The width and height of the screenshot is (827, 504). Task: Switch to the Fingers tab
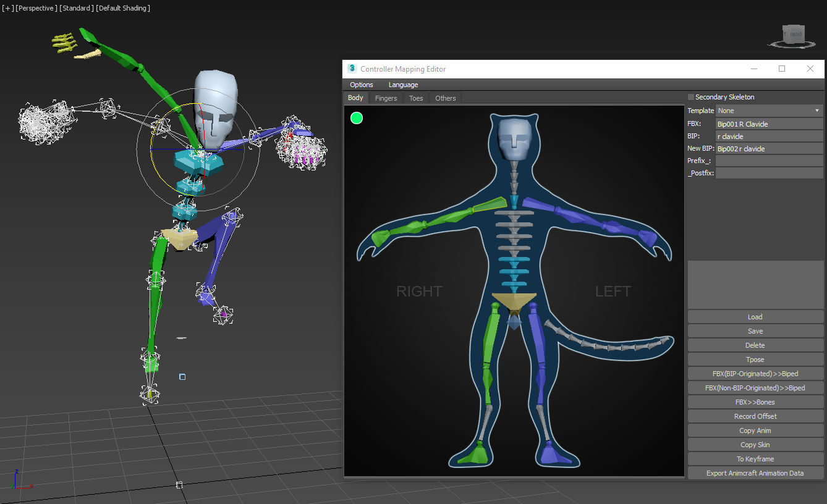(386, 98)
